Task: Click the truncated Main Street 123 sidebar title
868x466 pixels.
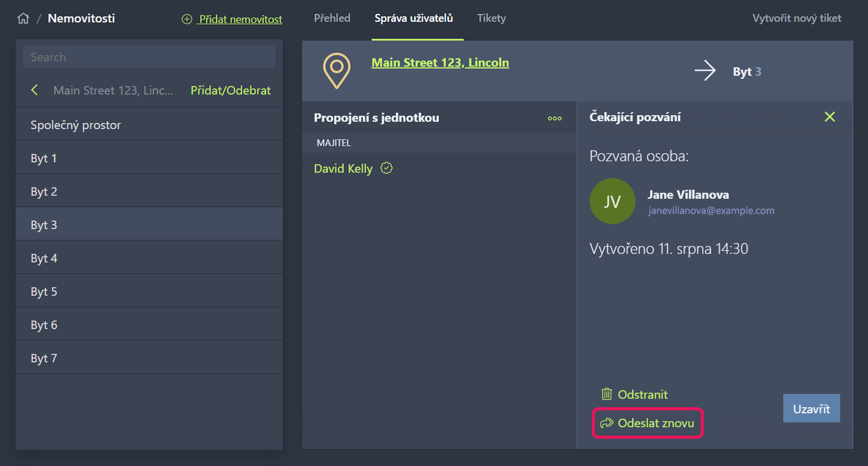Action: tap(113, 90)
